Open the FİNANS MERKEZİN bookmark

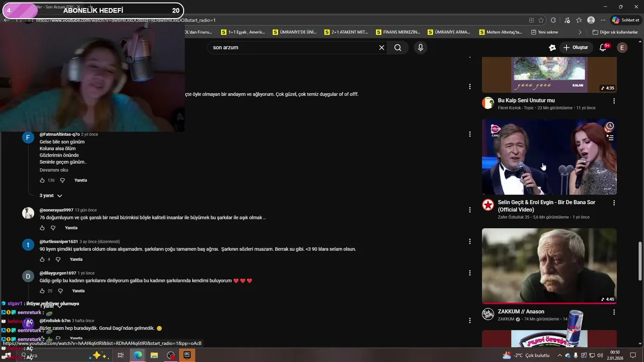click(x=398, y=32)
